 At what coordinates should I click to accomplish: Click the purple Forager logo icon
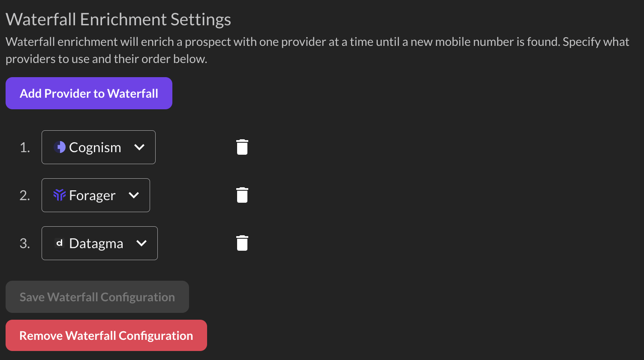(60, 195)
